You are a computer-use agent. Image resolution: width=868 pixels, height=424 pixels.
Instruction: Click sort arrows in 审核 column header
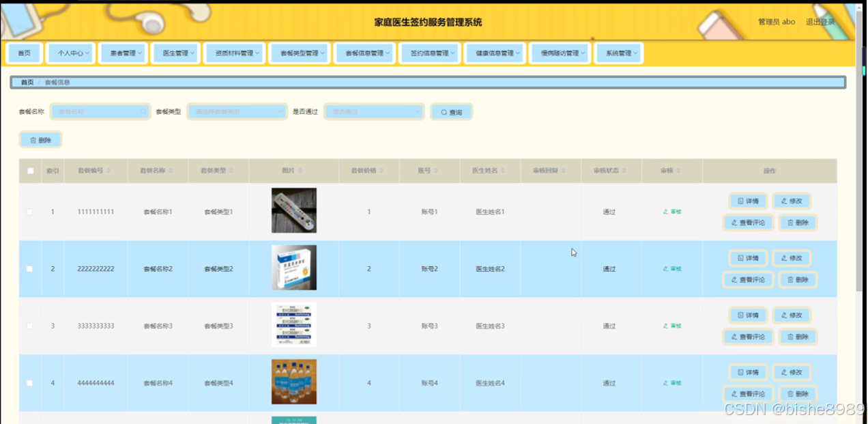click(678, 171)
